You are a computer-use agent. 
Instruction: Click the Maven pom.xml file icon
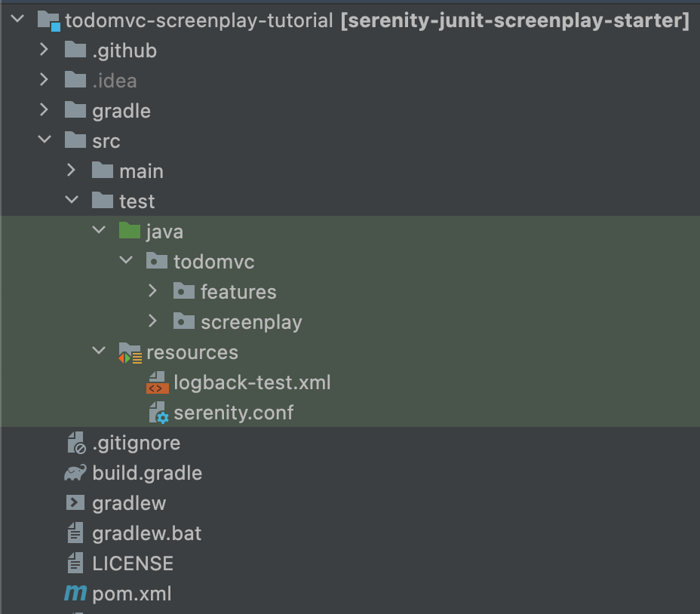click(x=75, y=594)
